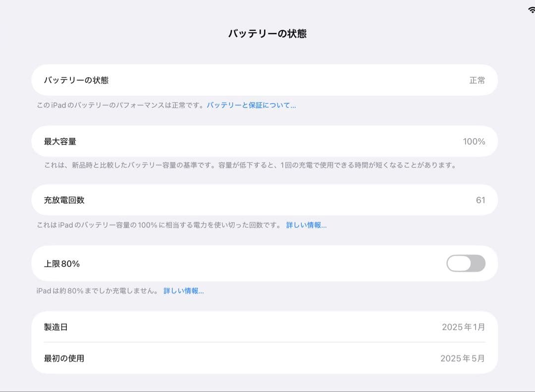Image resolution: width=535 pixels, height=392 pixels.
Task: Click the 100% capacity value
Action: 475,141
